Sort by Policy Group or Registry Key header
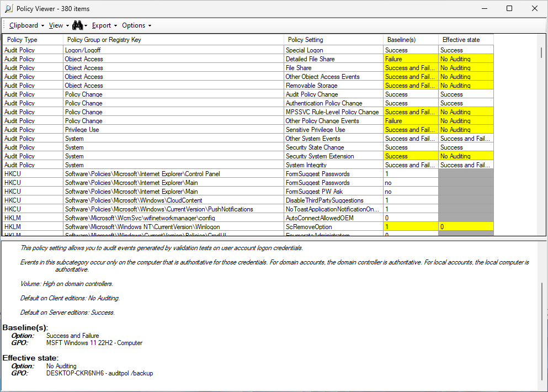The height and width of the screenshot is (392, 548). click(173, 40)
